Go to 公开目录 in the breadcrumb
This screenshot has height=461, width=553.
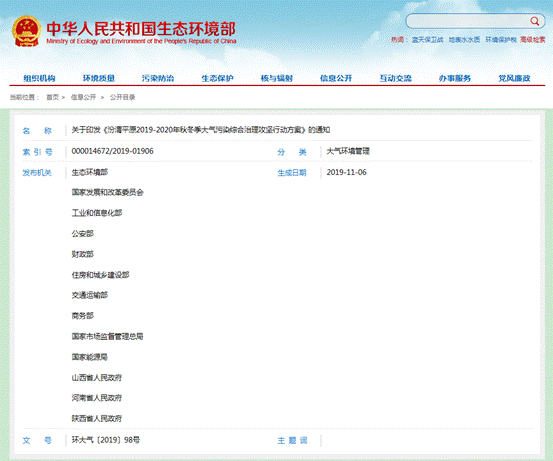click(x=122, y=97)
